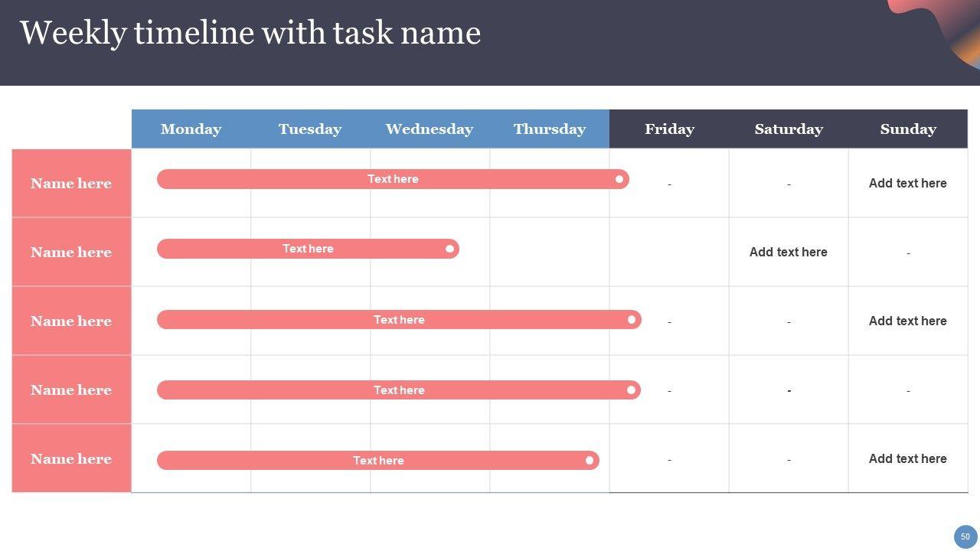Click the bottom row's "Name here" label
980x551 pixels.
coord(71,459)
